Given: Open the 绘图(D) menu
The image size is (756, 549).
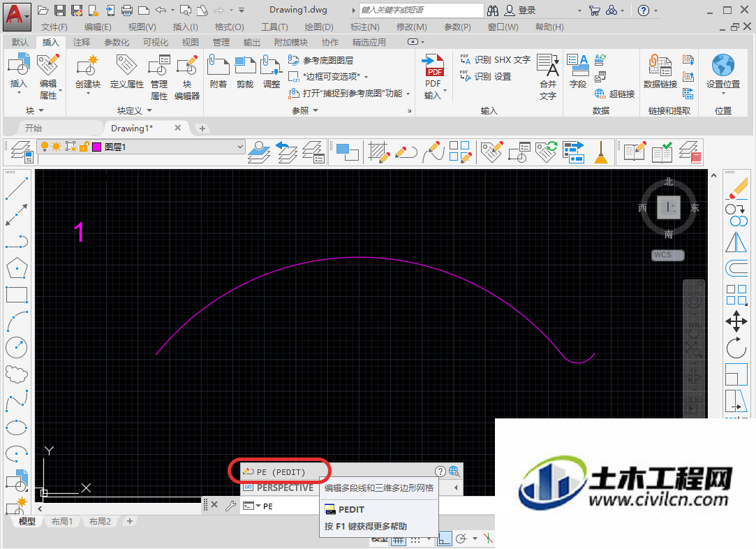Looking at the screenshot, I should point(319,27).
